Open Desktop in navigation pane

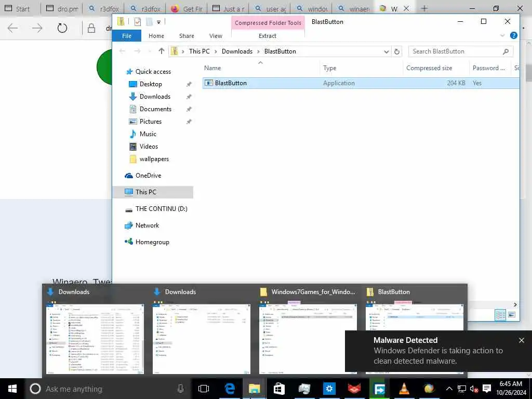pos(151,84)
